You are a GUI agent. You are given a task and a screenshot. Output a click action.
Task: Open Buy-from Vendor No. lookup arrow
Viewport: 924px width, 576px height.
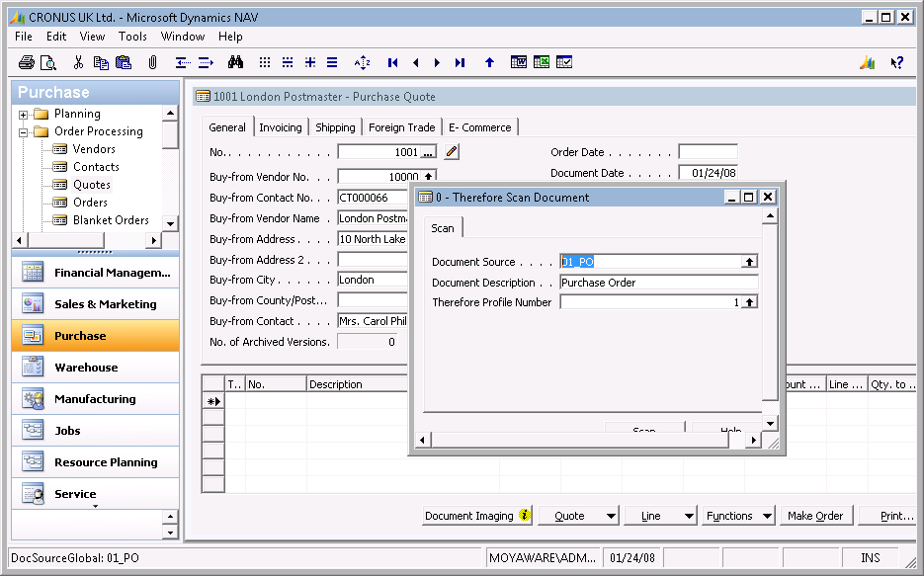[429, 176]
